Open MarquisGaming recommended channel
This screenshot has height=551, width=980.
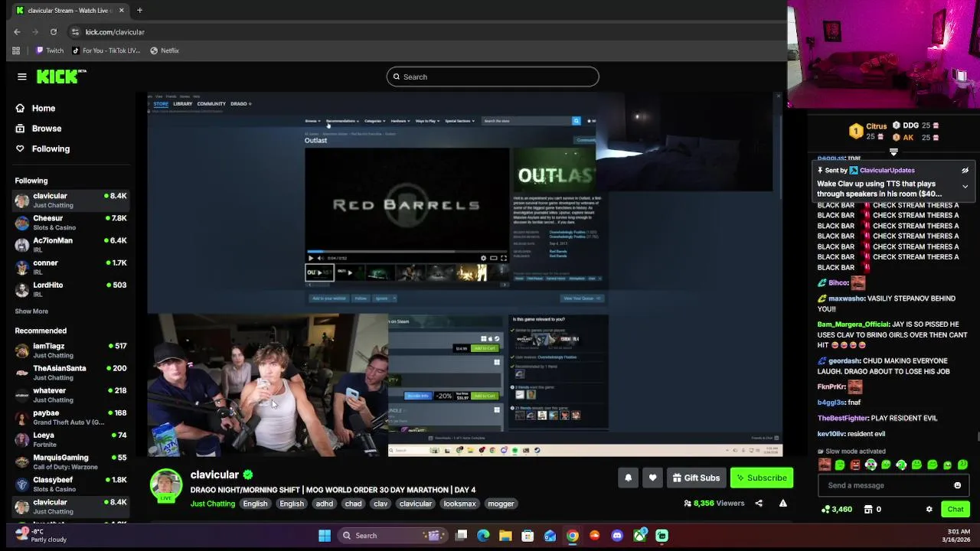[x=70, y=461]
